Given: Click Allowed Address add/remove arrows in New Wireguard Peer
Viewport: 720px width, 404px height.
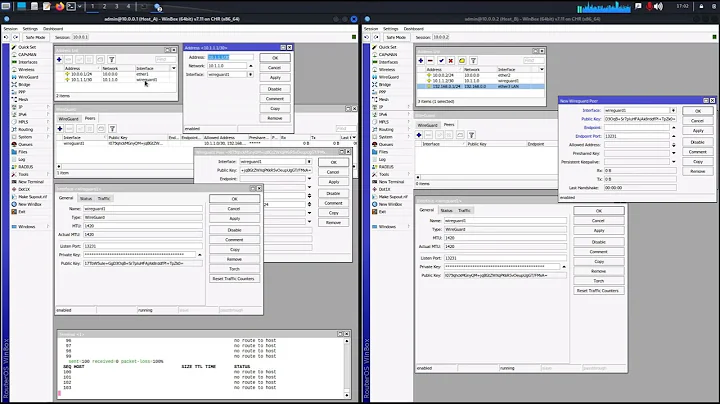Looking at the screenshot, I should click(x=674, y=145).
